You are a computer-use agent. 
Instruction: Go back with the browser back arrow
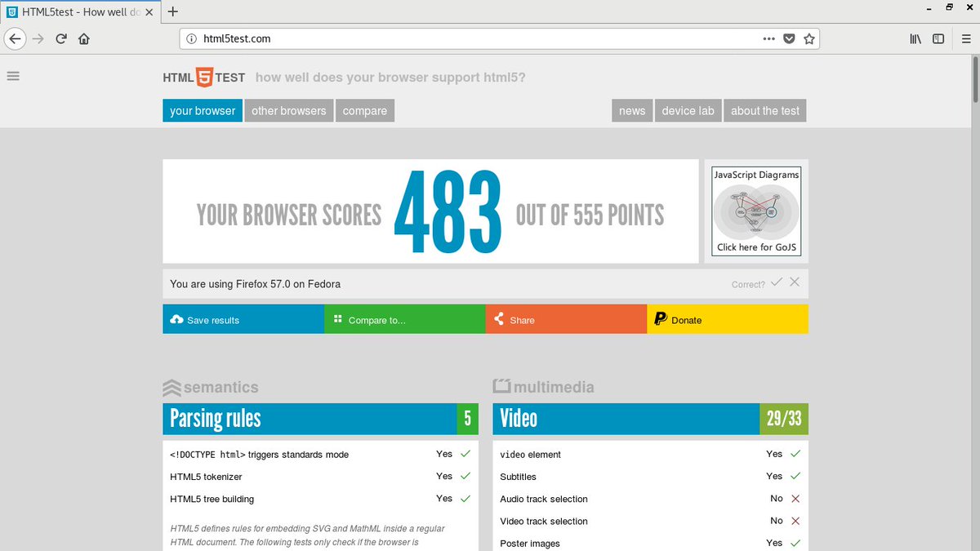pyautogui.click(x=15, y=38)
